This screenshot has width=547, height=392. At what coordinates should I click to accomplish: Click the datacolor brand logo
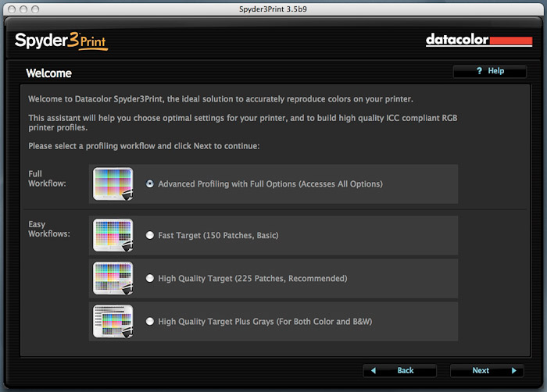pyautogui.click(x=478, y=40)
